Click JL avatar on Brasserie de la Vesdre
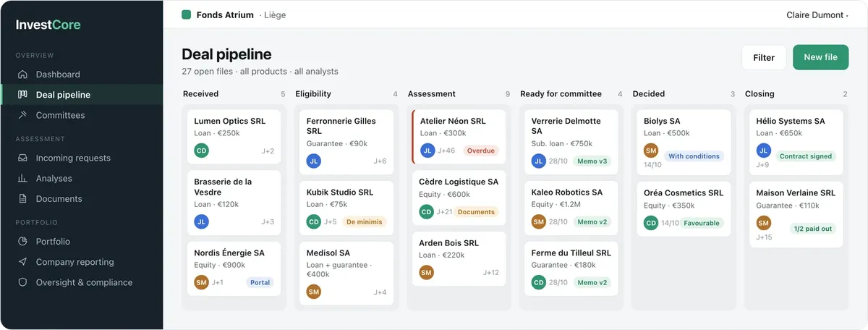Screen dimensions: 868x330 [x=202, y=221]
